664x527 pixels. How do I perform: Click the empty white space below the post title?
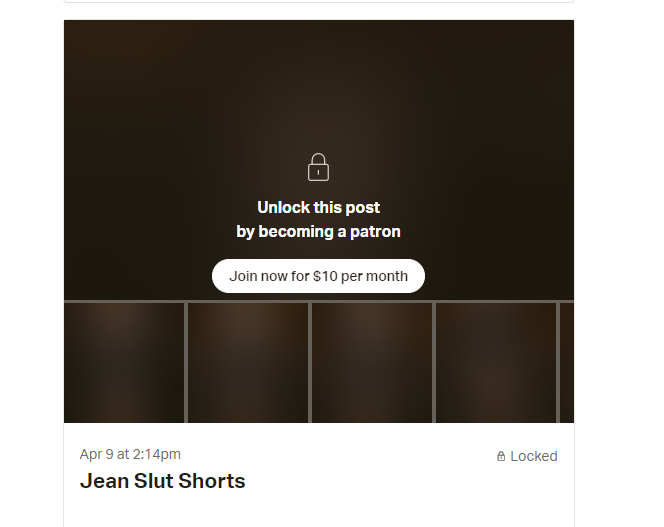[319, 510]
